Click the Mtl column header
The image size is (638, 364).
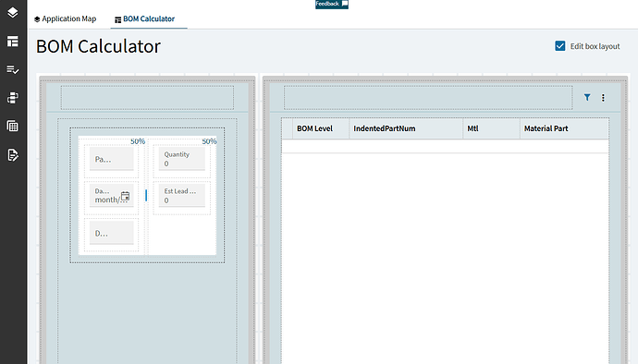(x=492, y=128)
